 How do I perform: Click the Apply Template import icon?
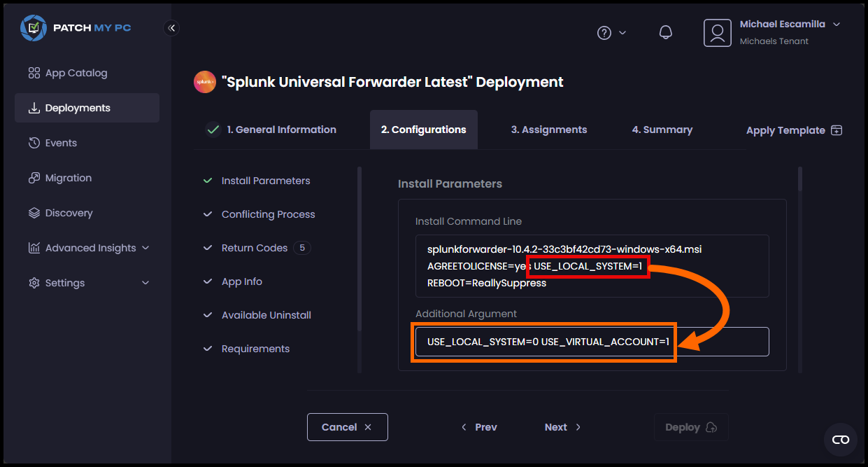click(x=837, y=130)
